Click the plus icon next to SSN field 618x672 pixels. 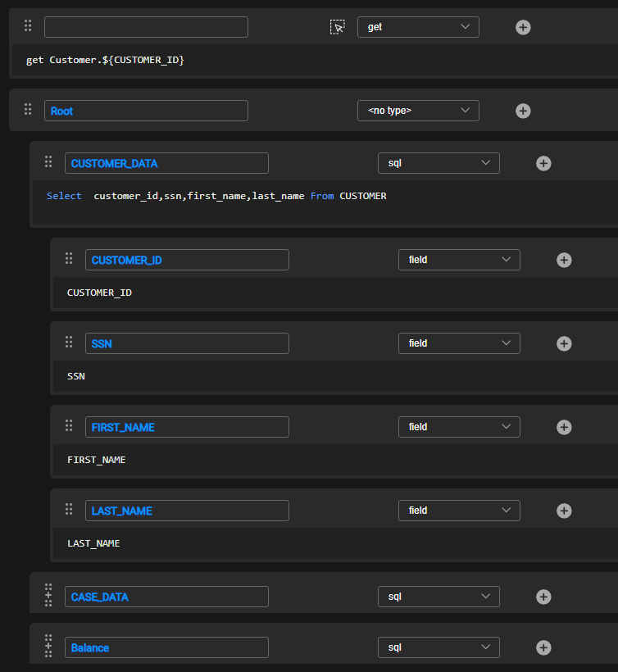pos(564,343)
